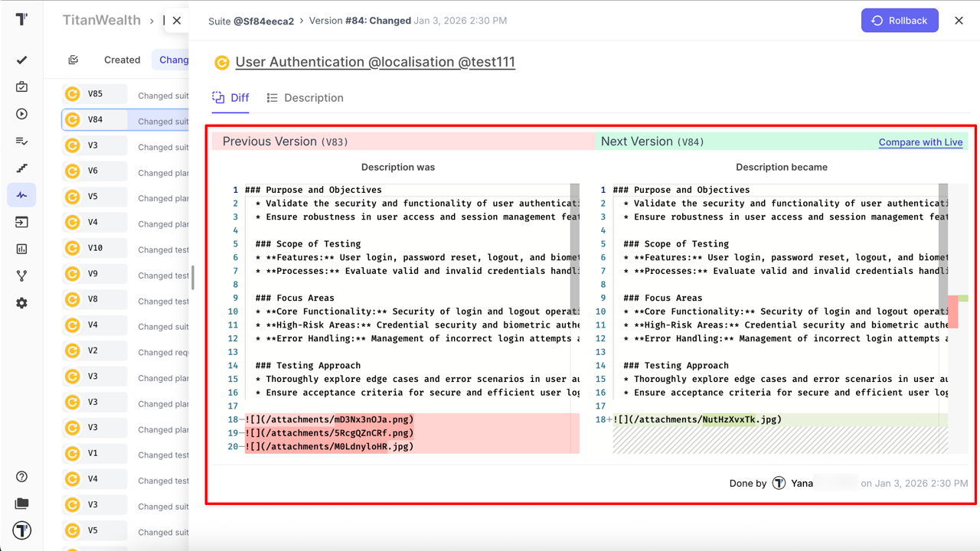Image resolution: width=980 pixels, height=551 pixels.
Task: Open the Runs play icon in sidebar
Action: pyautogui.click(x=21, y=114)
